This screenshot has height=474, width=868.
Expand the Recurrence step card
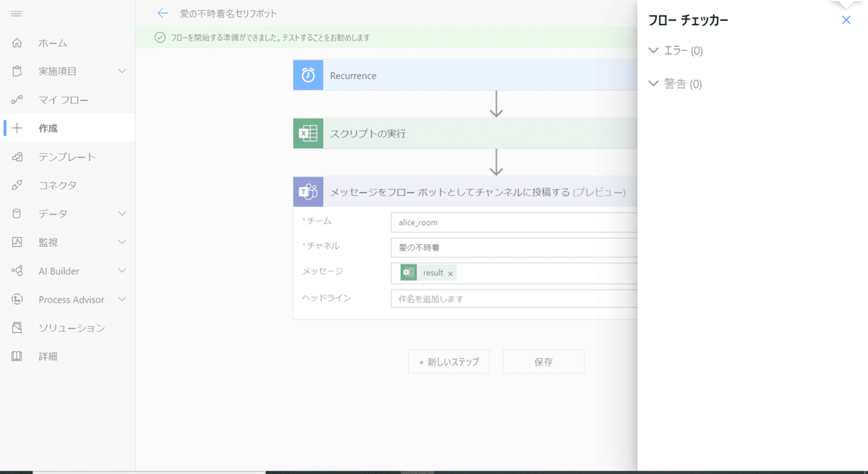tap(465, 75)
